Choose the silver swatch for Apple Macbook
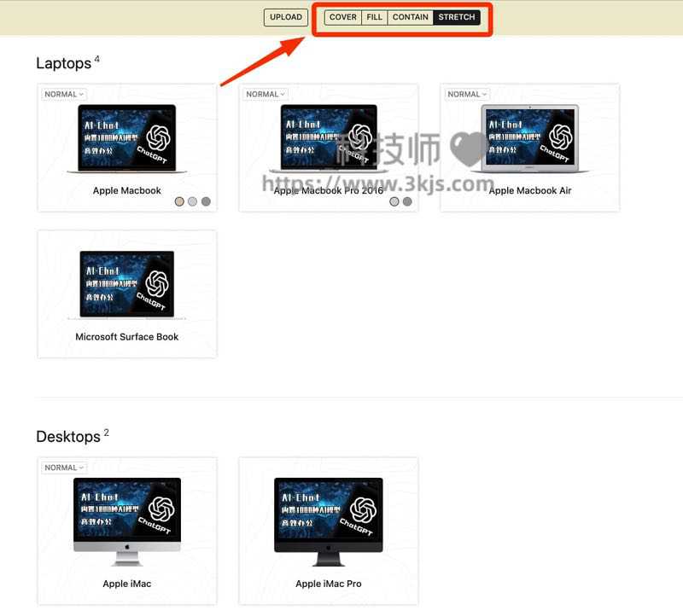 pyautogui.click(x=193, y=201)
